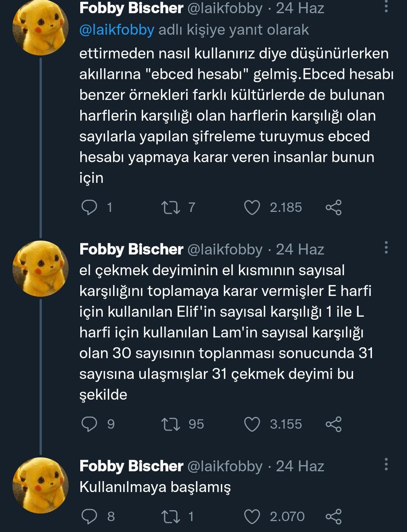Screen dimensions: 407x532
Task: Open more options on the first tweet
Action: (386, 9)
